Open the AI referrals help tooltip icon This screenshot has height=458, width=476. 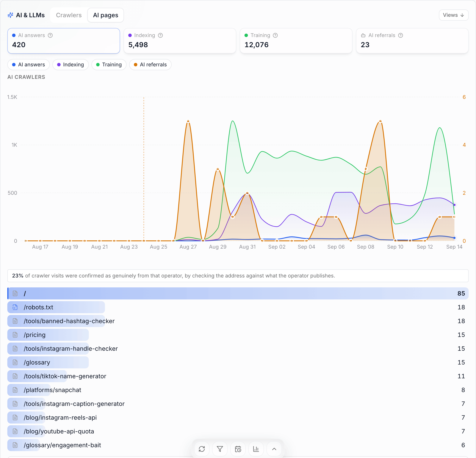[401, 35]
